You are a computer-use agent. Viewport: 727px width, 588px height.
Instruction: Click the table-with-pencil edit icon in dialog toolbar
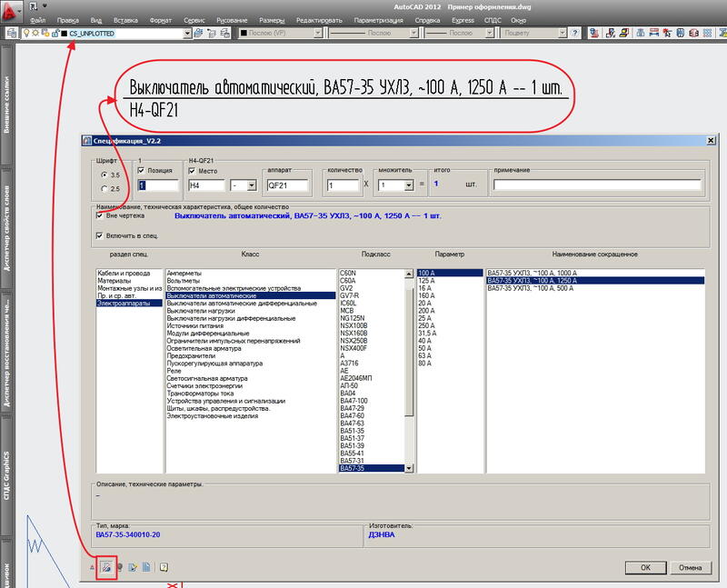pos(133,567)
